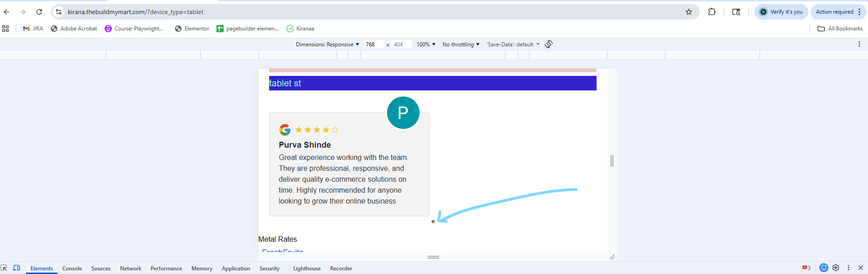Open the Chrome apps grid

(5, 29)
